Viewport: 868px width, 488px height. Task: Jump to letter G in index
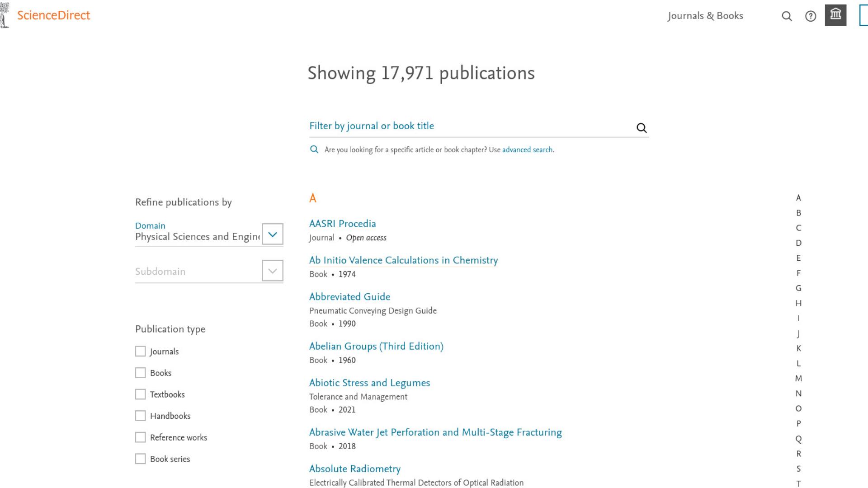pos(798,288)
